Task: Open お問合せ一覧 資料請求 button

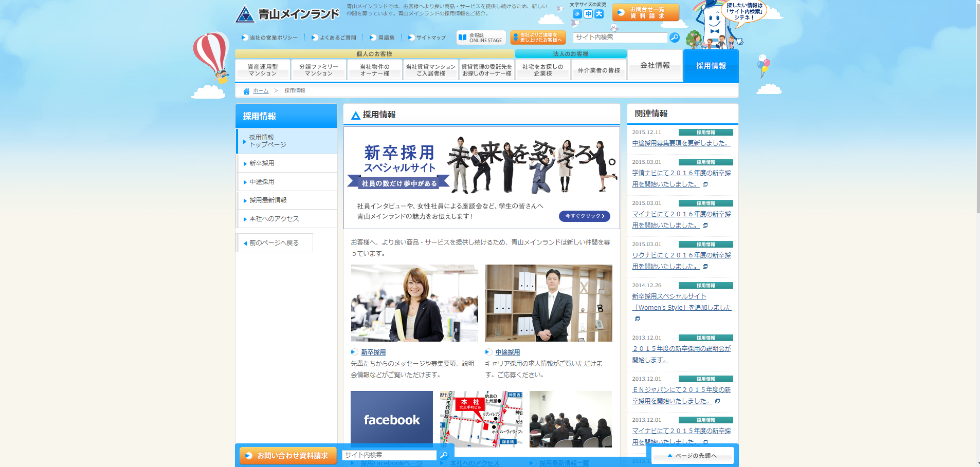Action: (646, 12)
